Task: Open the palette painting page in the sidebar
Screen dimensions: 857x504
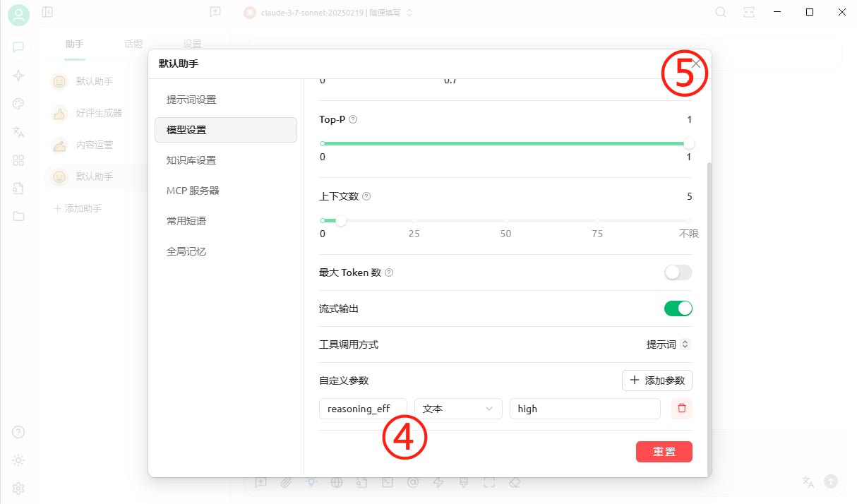Action: click(x=18, y=104)
